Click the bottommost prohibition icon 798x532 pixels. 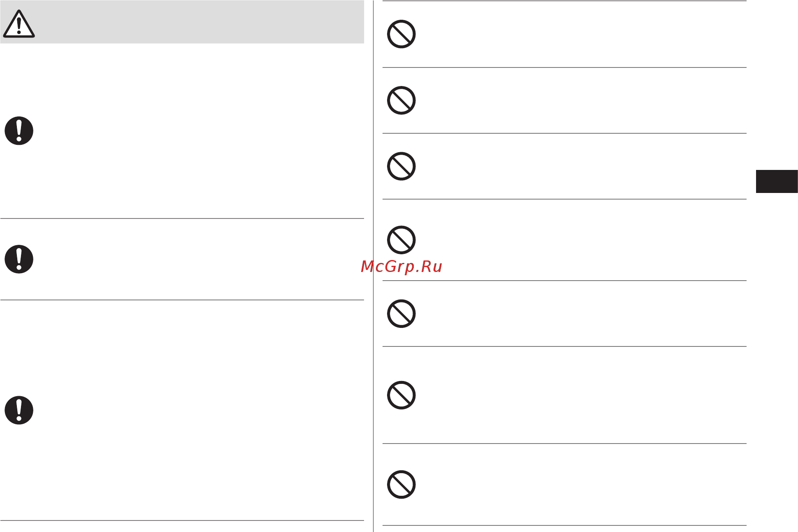pos(401,484)
